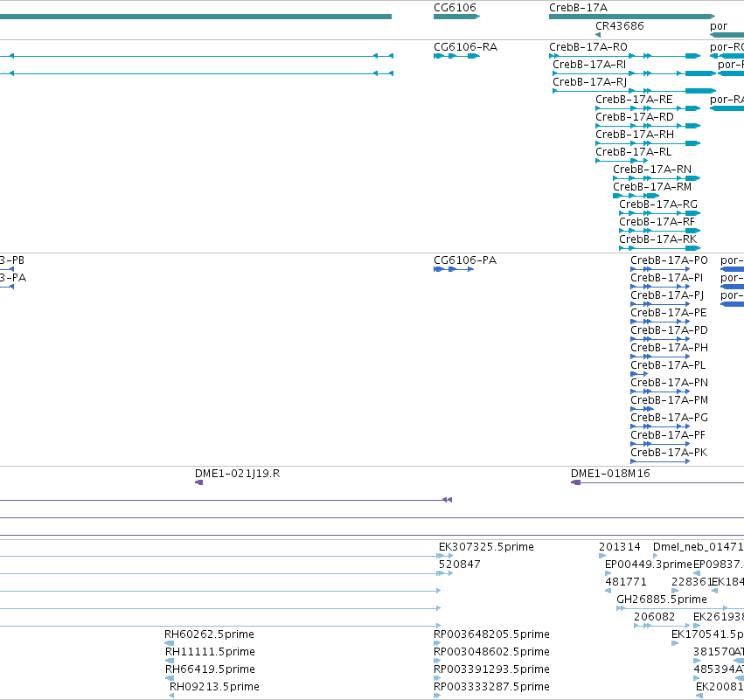The width and height of the screenshot is (744, 700).
Task: Select transcript CG6106-RA
Action: (465, 47)
